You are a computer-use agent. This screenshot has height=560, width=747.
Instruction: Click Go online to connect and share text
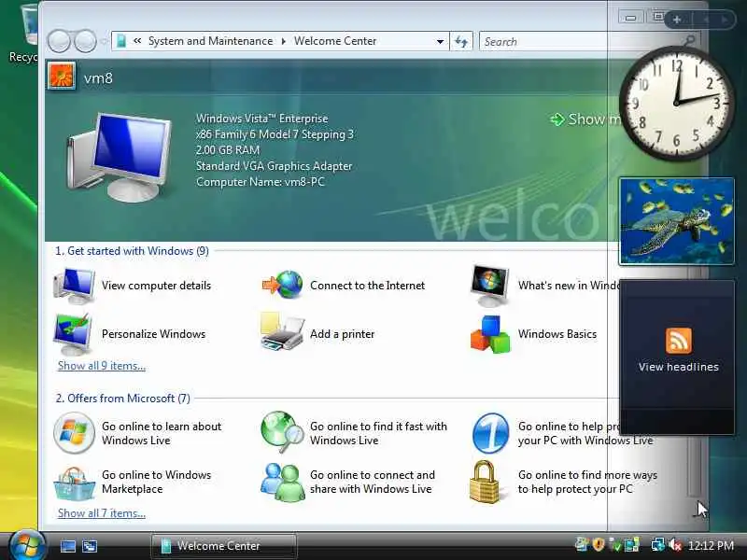point(373,482)
